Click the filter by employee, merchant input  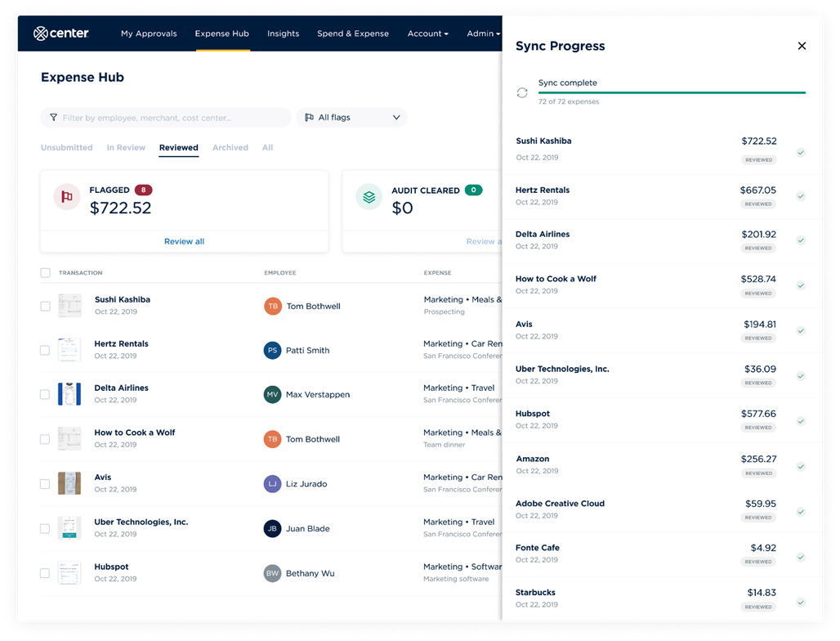166,118
